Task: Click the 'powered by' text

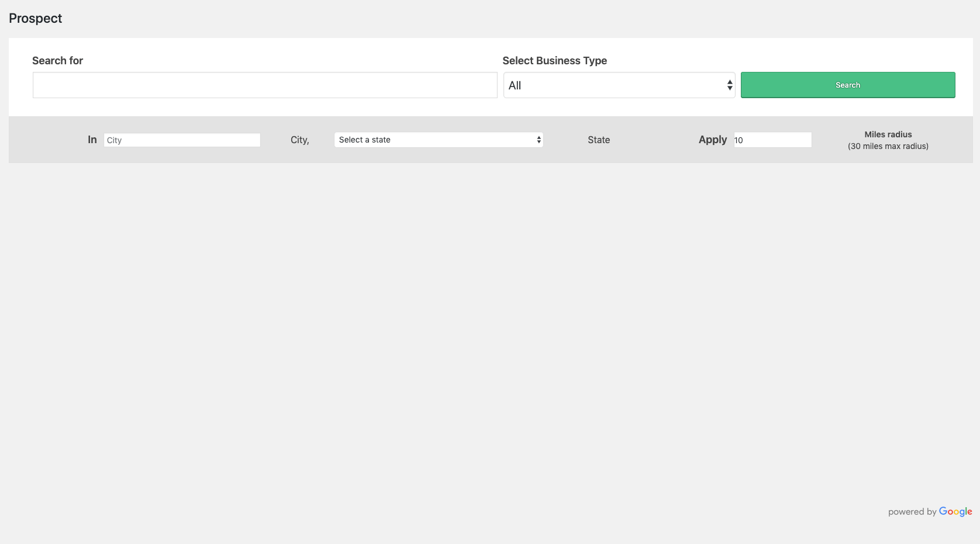Action: (912, 512)
